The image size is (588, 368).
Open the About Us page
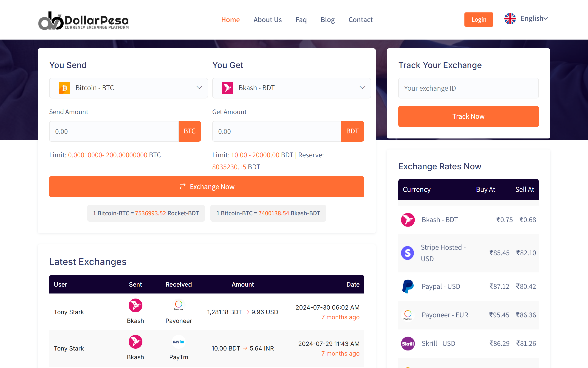click(268, 20)
